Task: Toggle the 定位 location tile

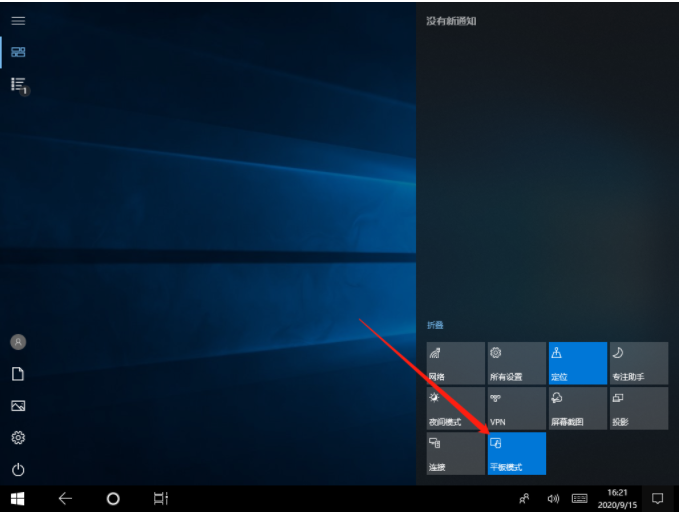Action: click(x=578, y=363)
